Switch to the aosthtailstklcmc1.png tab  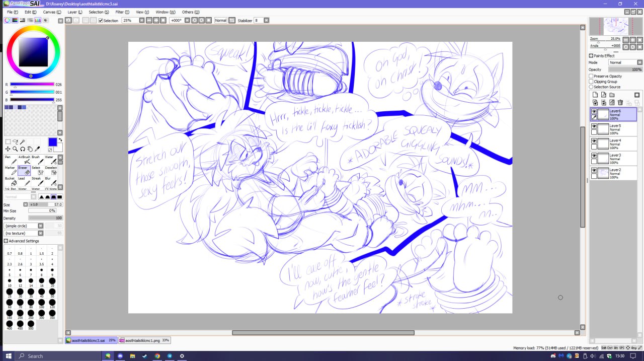click(144, 340)
